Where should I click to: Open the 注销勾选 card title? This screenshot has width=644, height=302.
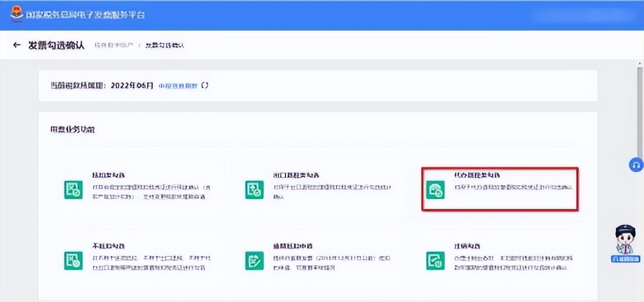pos(467,246)
